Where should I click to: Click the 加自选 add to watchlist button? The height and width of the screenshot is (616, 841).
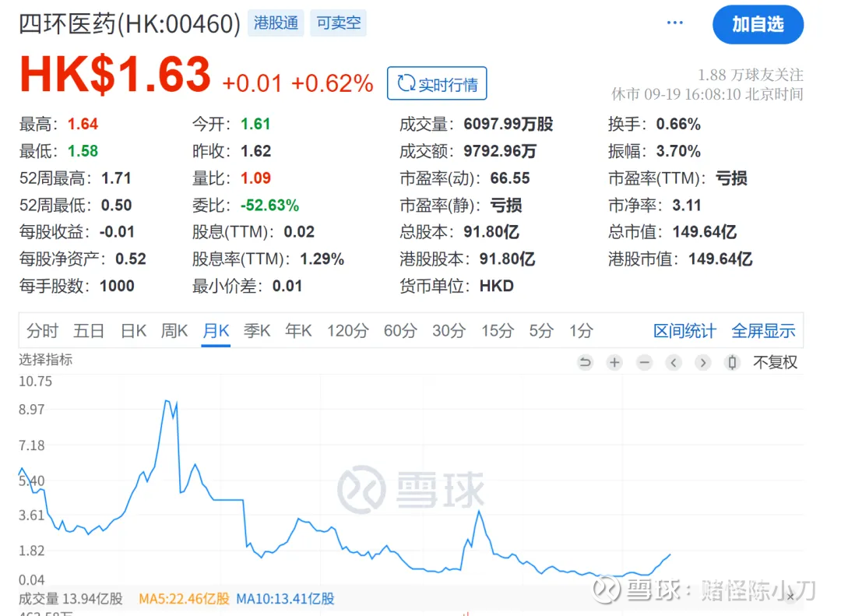pyautogui.click(x=758, y=24)
